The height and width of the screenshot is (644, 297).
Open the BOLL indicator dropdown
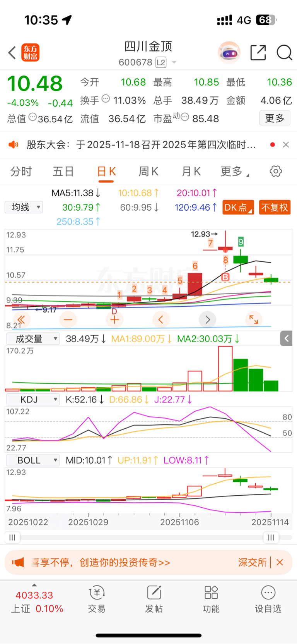(33, 460)
